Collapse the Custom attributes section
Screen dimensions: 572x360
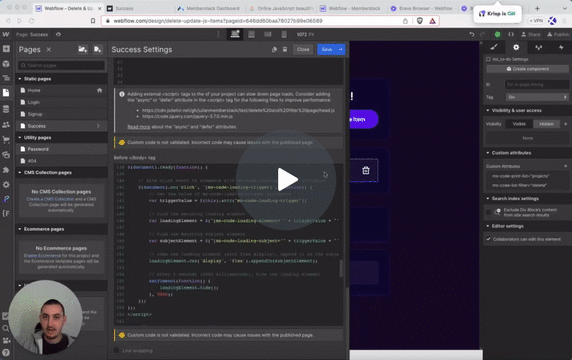coord(488,153)
